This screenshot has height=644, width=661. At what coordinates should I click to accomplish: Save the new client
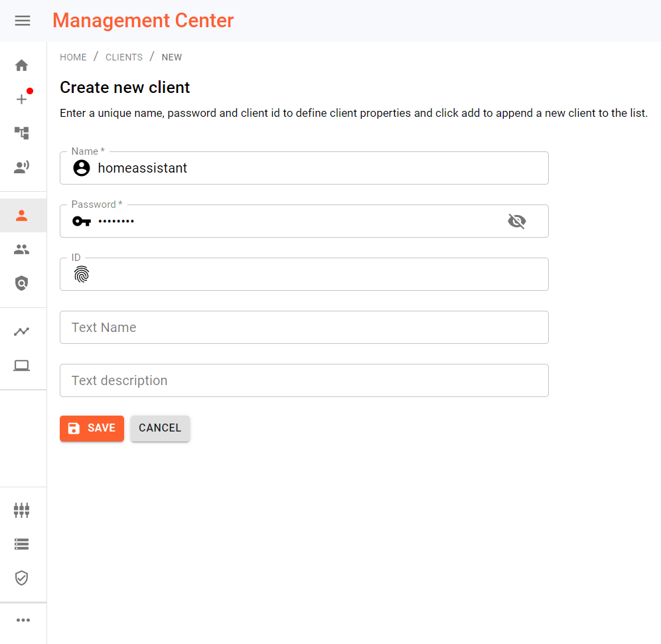point(92,428)
